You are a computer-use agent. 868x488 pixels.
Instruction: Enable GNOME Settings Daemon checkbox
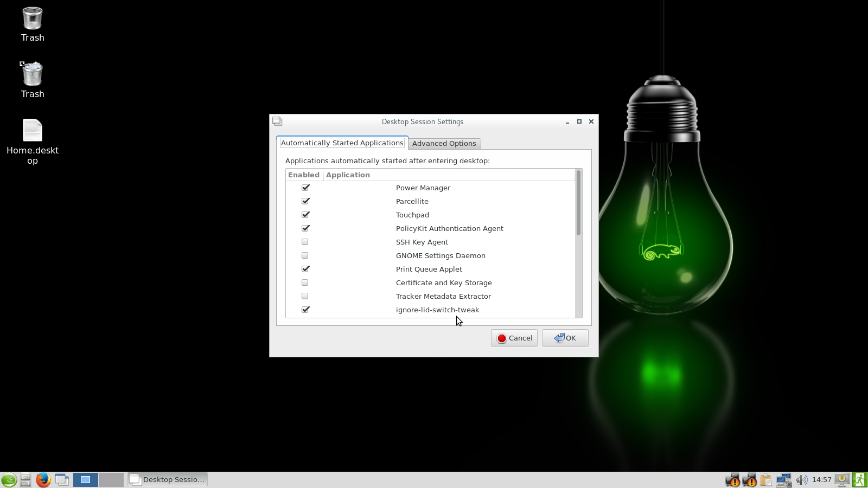pyautogui.click(x=305, y=255)
